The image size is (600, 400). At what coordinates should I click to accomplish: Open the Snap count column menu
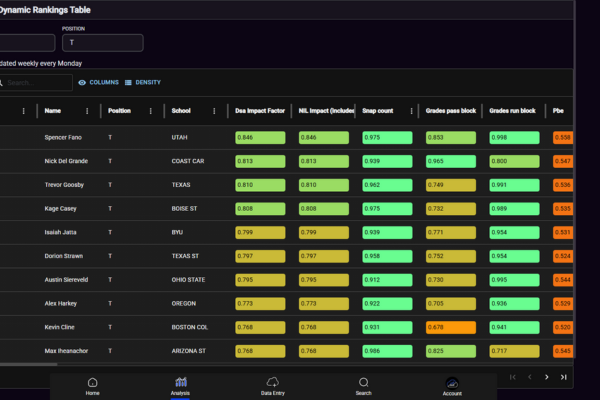[411, 111]
